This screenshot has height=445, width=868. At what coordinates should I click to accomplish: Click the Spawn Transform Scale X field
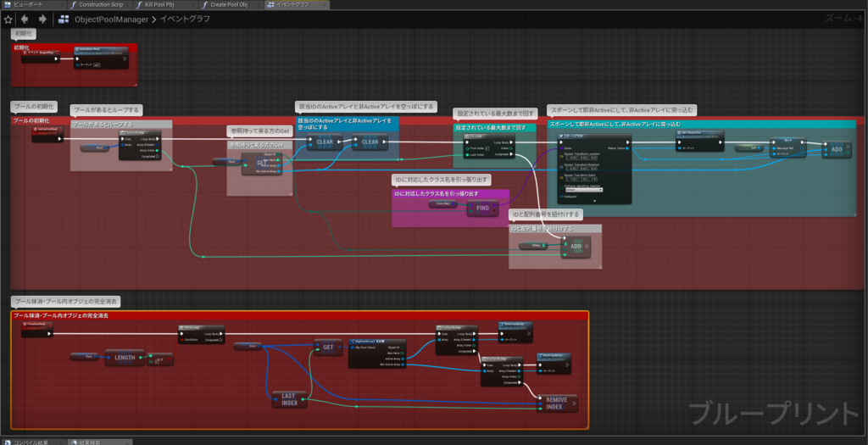(x=570, y=179)
